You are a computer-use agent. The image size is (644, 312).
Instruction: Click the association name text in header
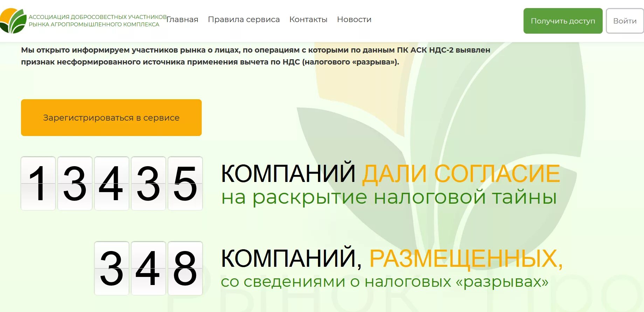pos(98,21)
